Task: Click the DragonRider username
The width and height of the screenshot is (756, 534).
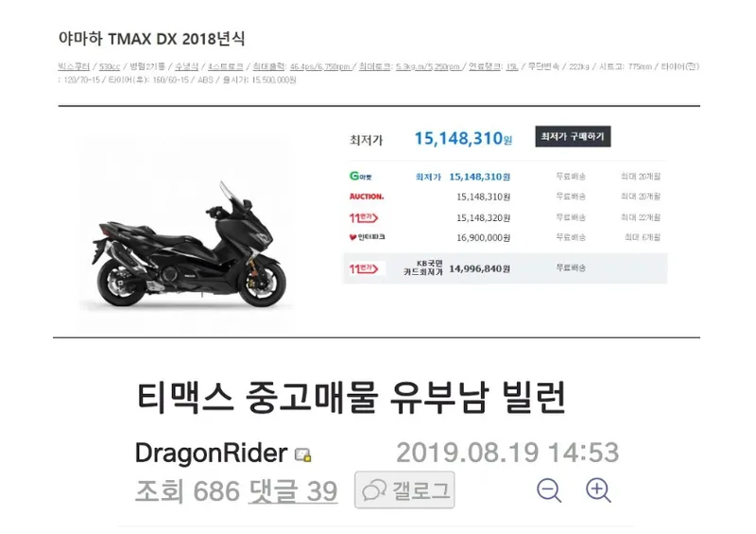Action: pos(211,453)
